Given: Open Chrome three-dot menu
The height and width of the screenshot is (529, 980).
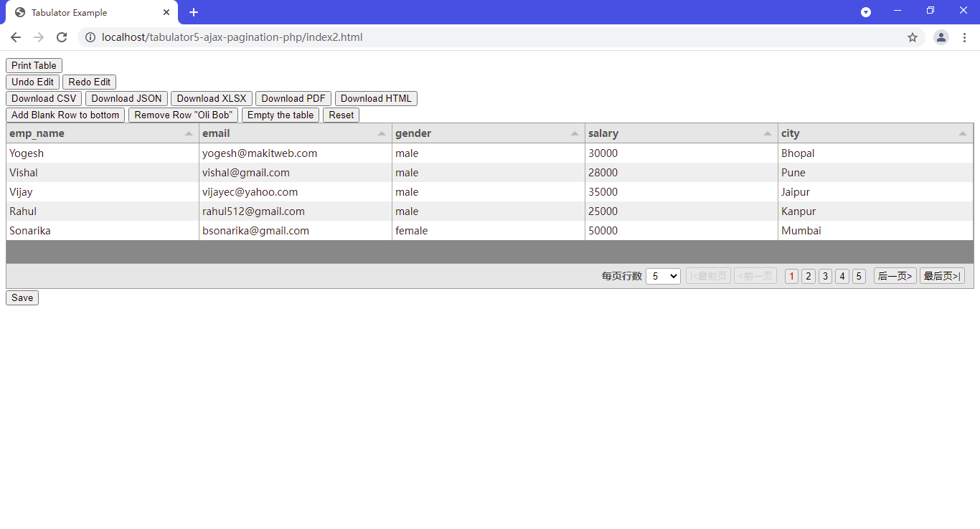Looking at the screenshot, I should click(x=964, y=37).
